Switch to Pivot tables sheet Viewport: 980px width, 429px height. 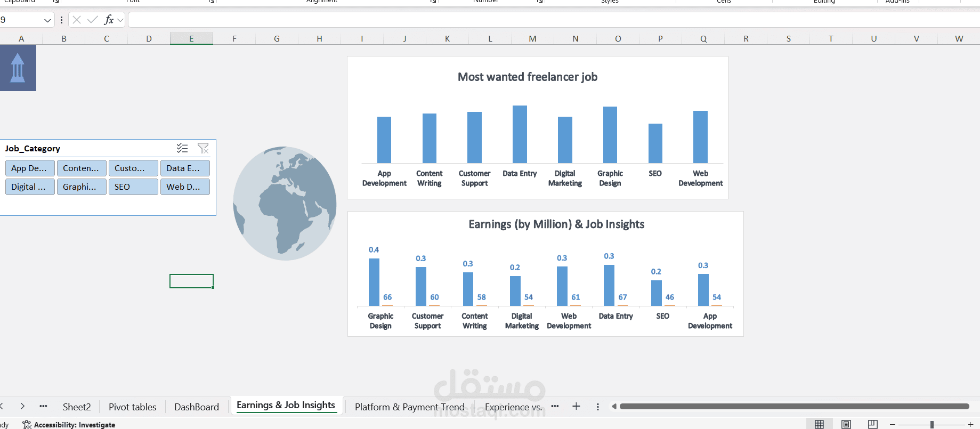133,407
